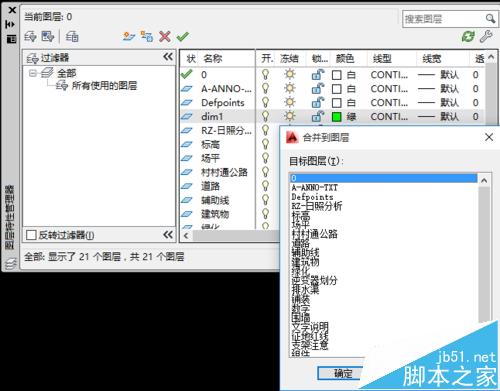The width and height of the screenshot is (500, 391).
Task: Select the layer row named '村村通公路'
Action: click(224, 172)
